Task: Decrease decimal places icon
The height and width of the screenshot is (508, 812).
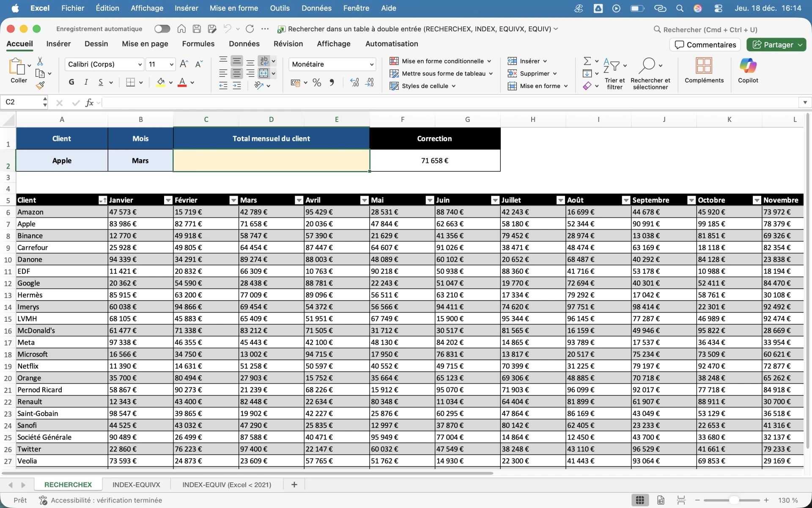Action: coord(369,83)
